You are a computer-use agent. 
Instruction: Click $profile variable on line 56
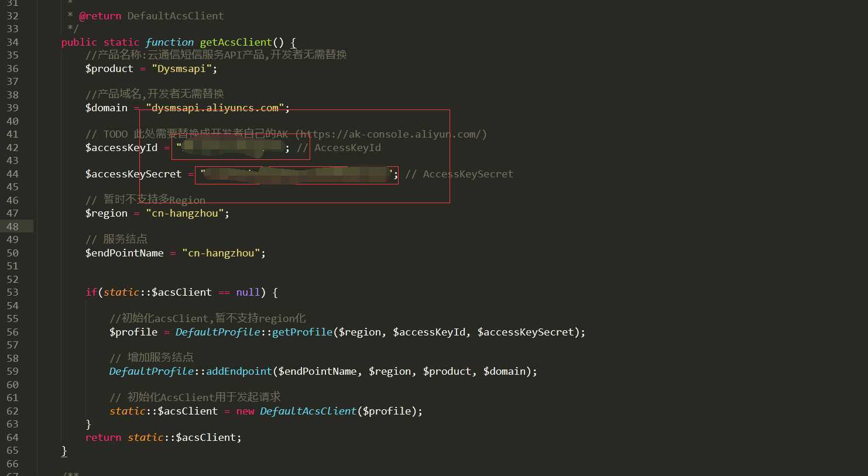[133, 332]
